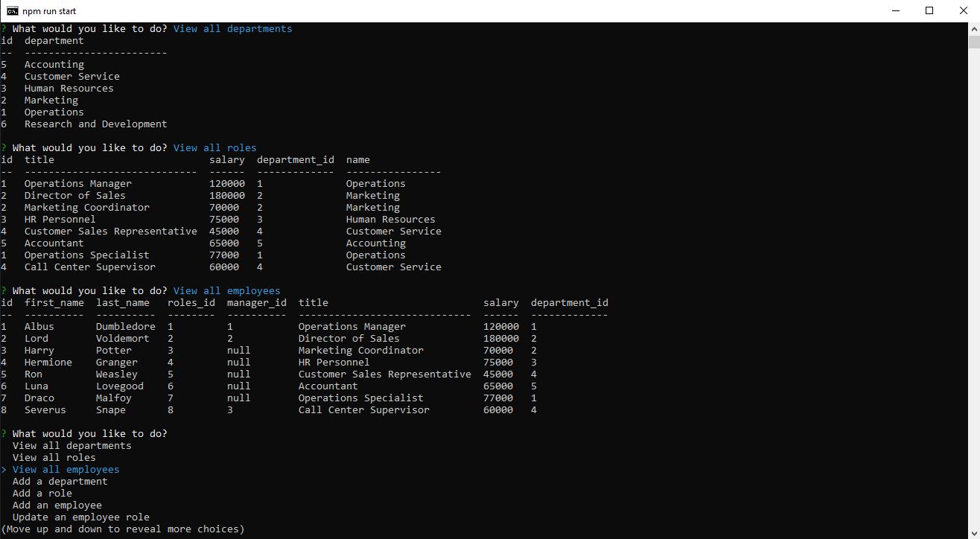
Task: Click 'Call Center Supervisor' in roles table
Action: tap(89, 267)
